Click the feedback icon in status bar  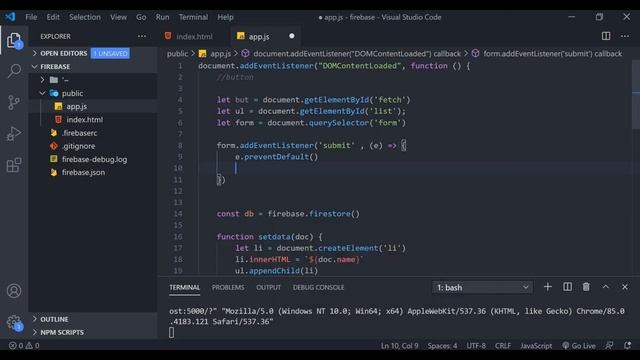tap(609, 345)
